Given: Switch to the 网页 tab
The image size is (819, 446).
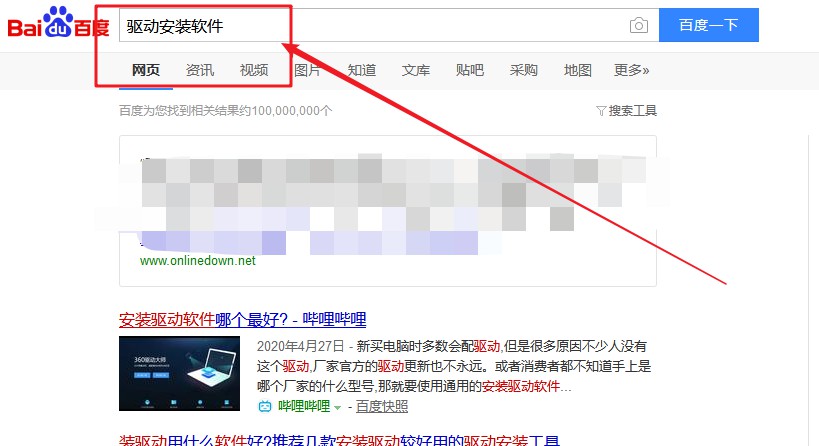Looking at the screenshot, I should coord(146,70).
